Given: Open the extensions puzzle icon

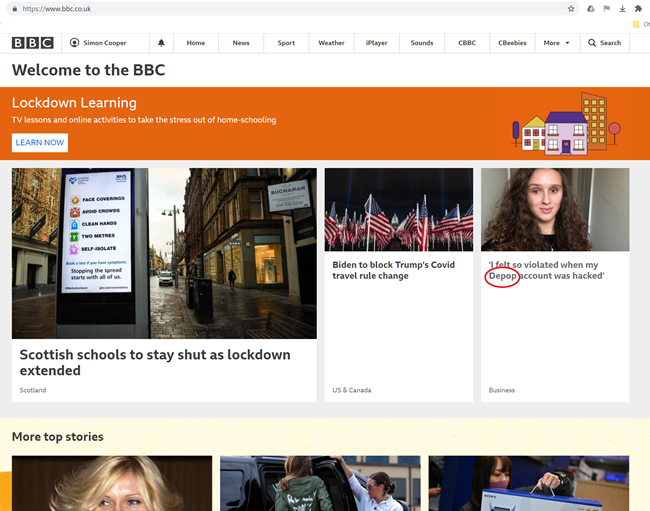Looking at the screenshot, I should pos(638,9).
